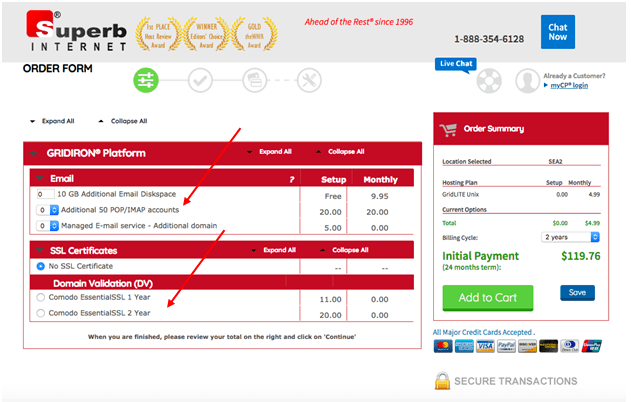The height and width of the screenshot is (402, 631).
Task: Click the PayPal payment icon
Action: pyautogui.click(x=506, y=346)
